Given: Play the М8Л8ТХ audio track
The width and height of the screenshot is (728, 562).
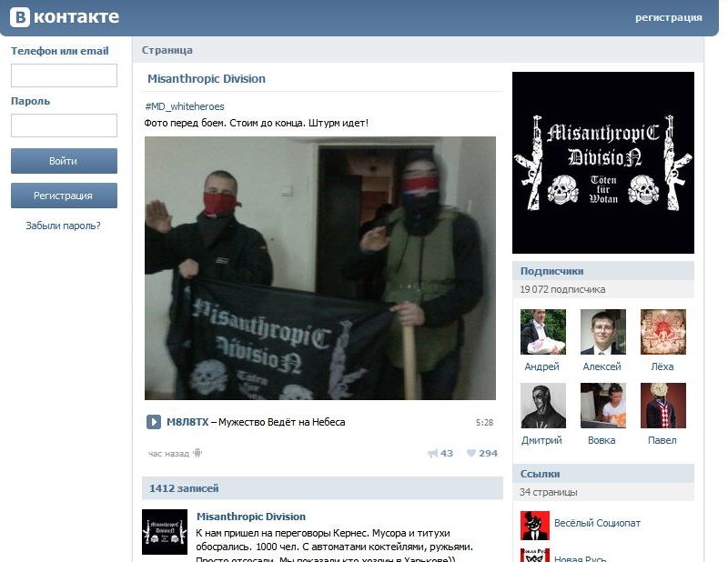Looking at the screenshot, I should [x=154, y=422].
